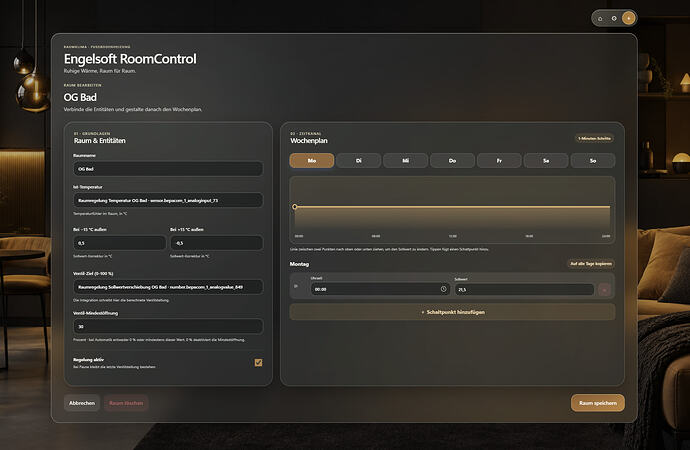Focus the Bei +15 °C außen field

click(217, 243)
